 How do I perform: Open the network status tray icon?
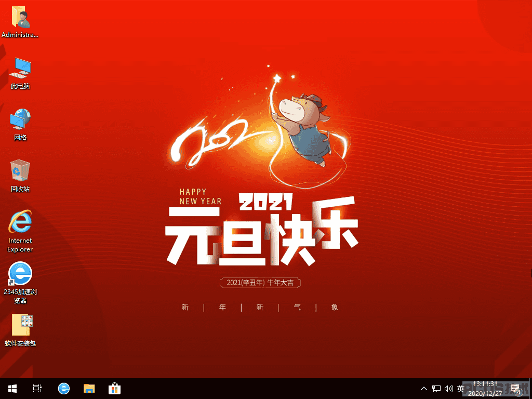click(x=436, y=389)
